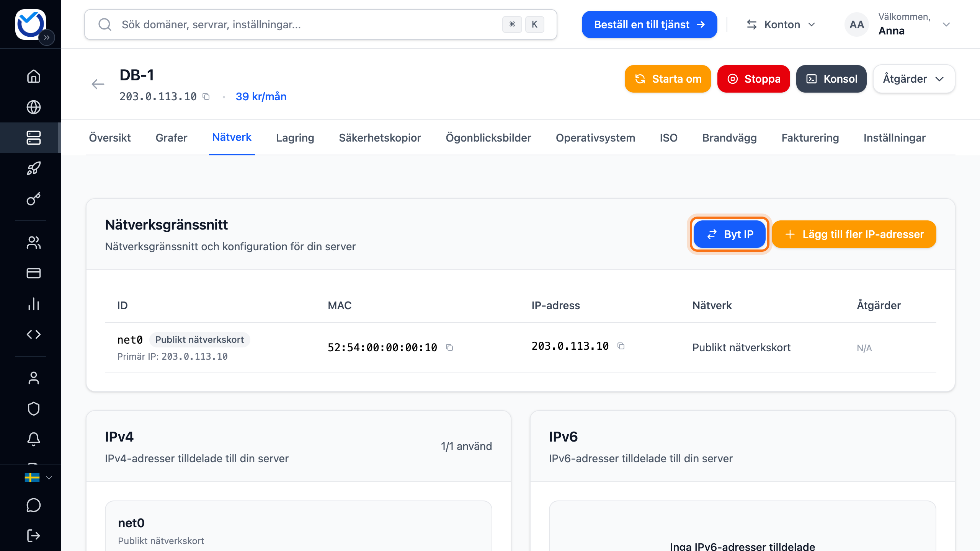
Task: Click the red Stoppa button
Action: coord(754,79)
